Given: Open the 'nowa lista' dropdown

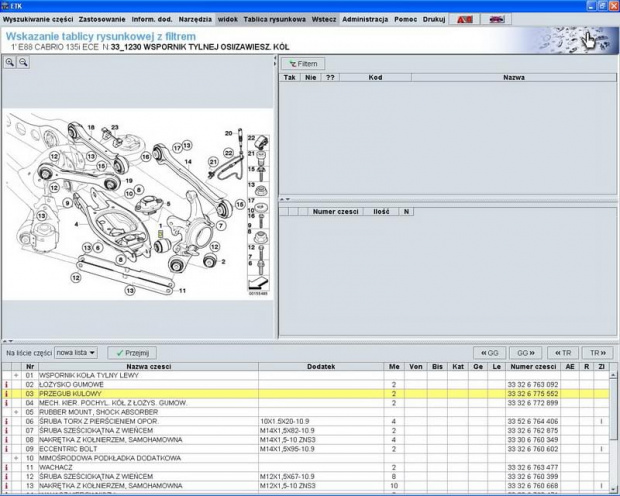Looking at the screenshot, I should (x=76, y=352).
